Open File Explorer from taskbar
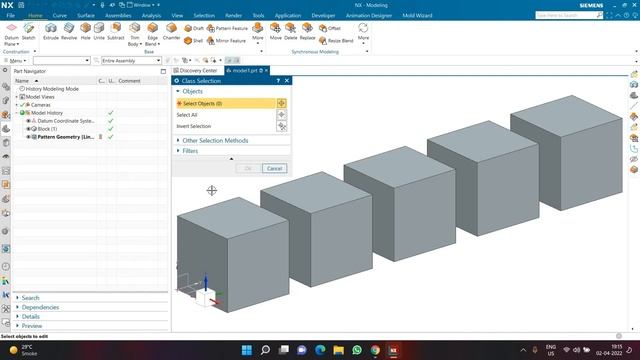 coord(338,350)
